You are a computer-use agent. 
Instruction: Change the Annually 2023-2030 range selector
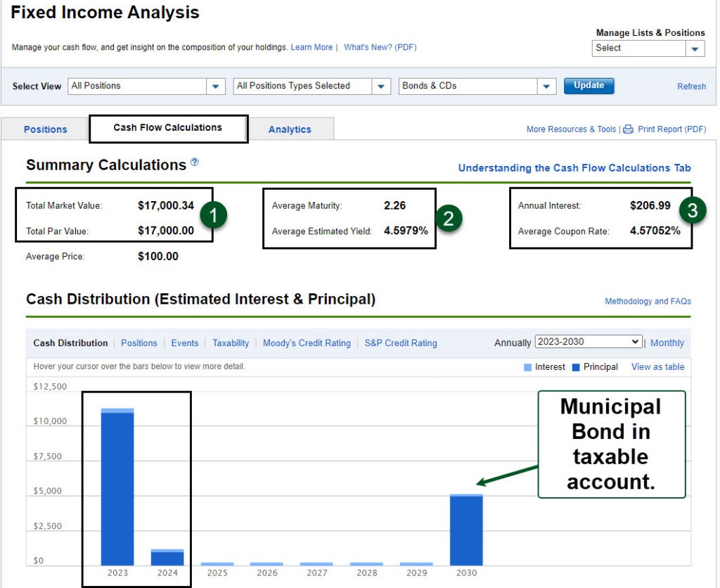589,342
